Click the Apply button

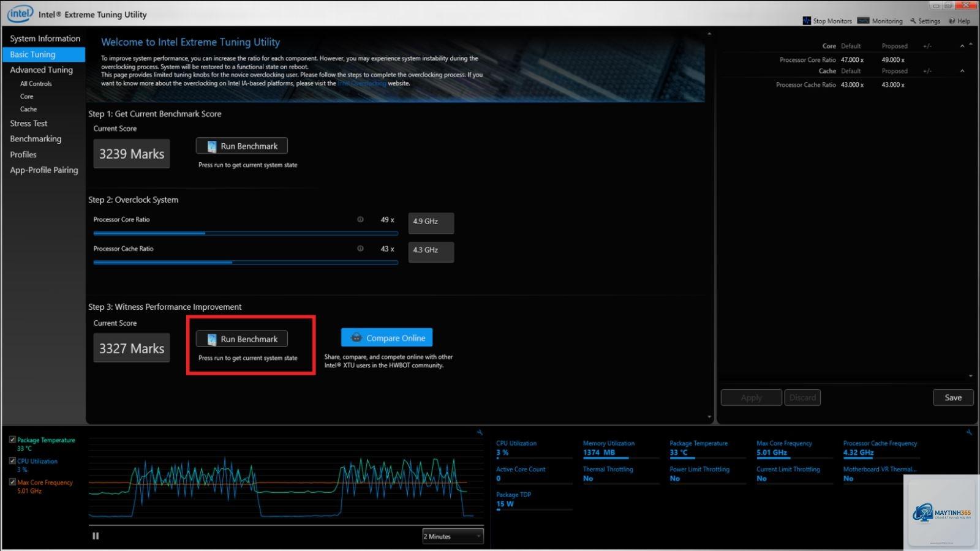click(752, 397)
